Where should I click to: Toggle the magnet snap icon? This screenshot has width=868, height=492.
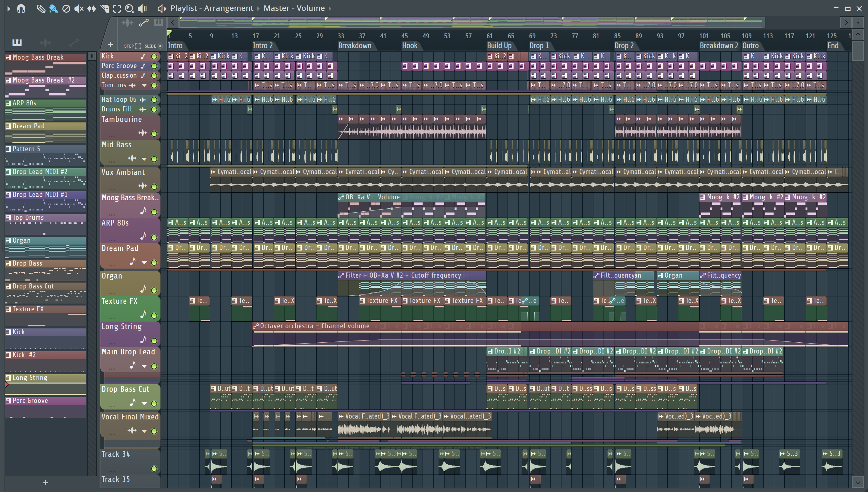[x=21, y=8]
